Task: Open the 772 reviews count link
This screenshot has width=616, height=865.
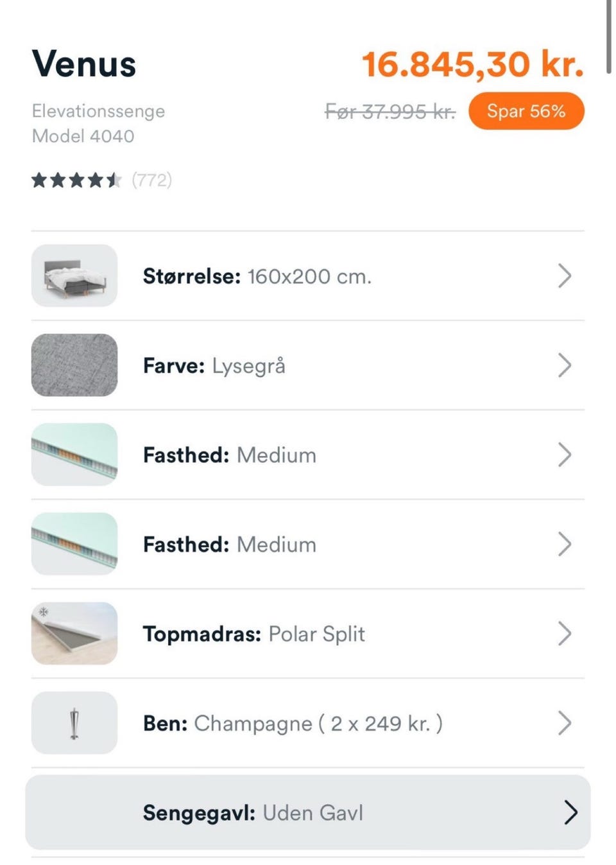Action: pos(152,180)
